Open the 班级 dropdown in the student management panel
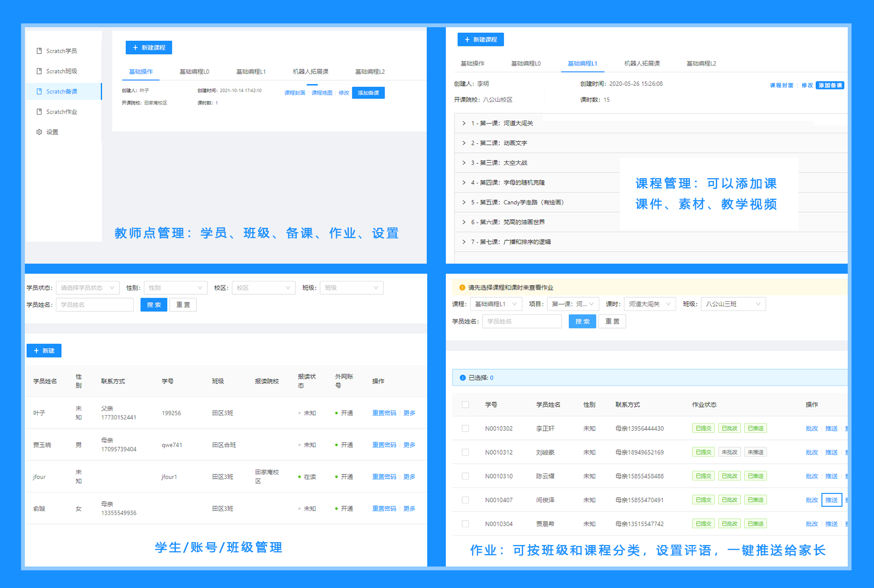 (x=352, y=288)
